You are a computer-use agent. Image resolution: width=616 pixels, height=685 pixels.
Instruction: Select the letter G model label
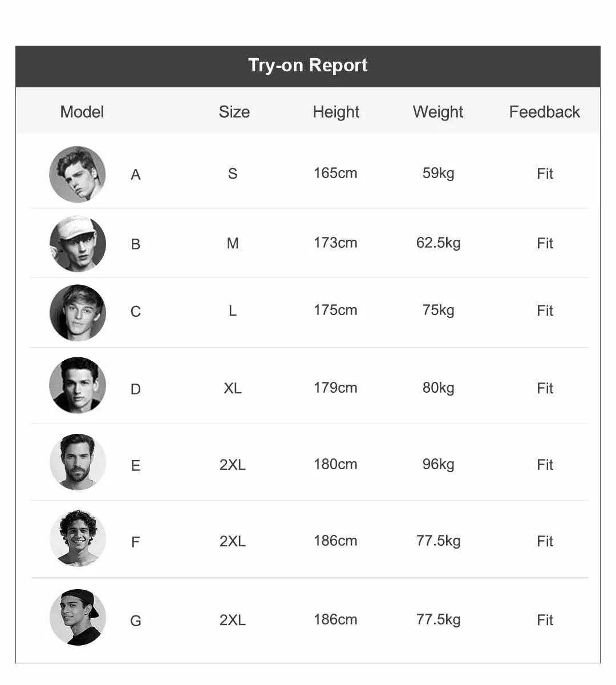coord(136,620)
